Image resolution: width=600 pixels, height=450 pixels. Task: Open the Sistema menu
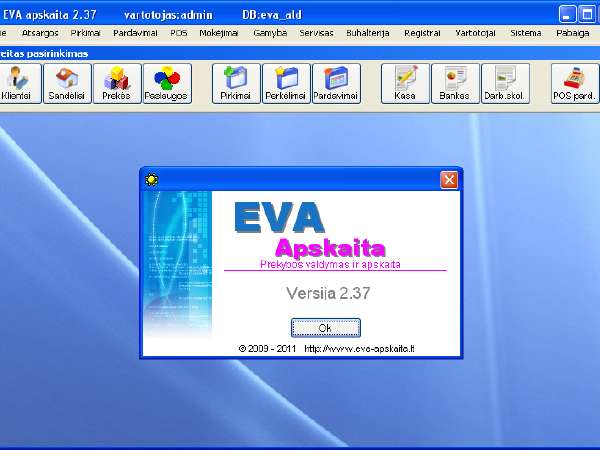pyautogui.click(x=526, y=33)
